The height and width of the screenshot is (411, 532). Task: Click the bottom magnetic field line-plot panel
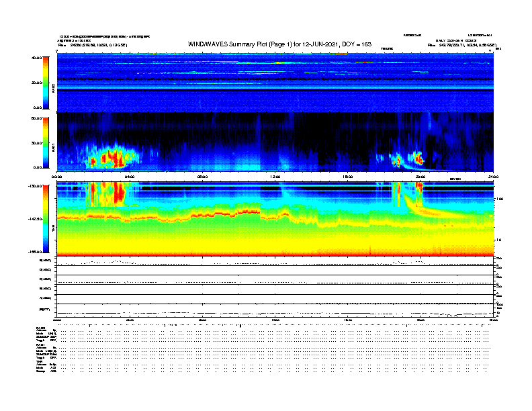(x=275, y=310)
